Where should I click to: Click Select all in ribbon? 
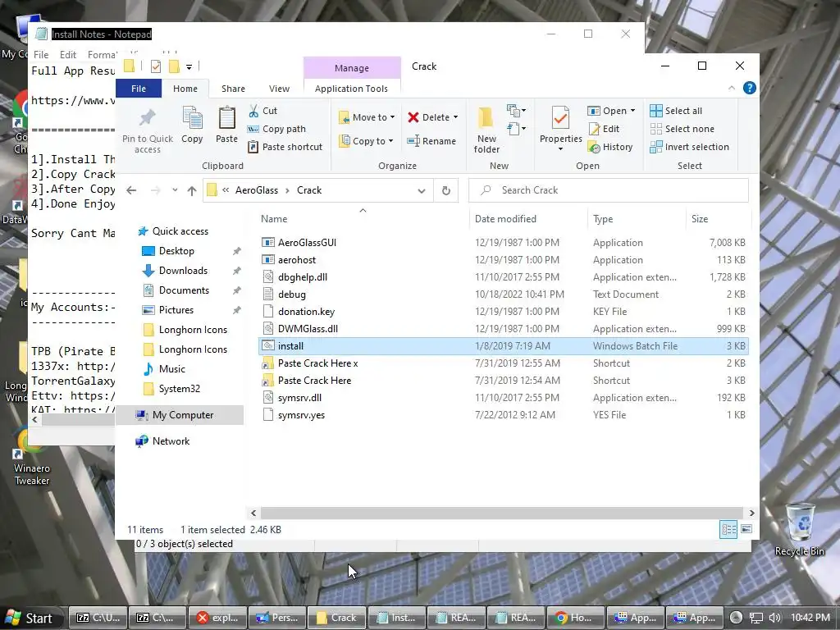pyautogui.click(x=676, y=111)
